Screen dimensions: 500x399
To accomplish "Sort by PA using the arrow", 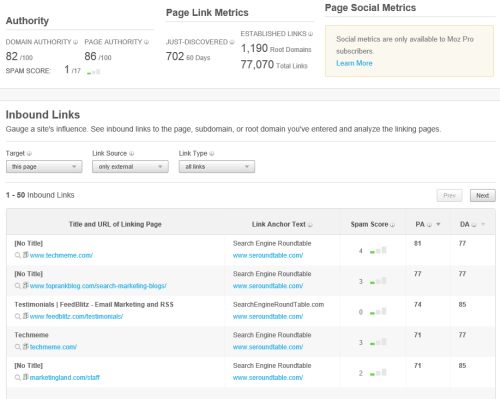I will point(438,224).
